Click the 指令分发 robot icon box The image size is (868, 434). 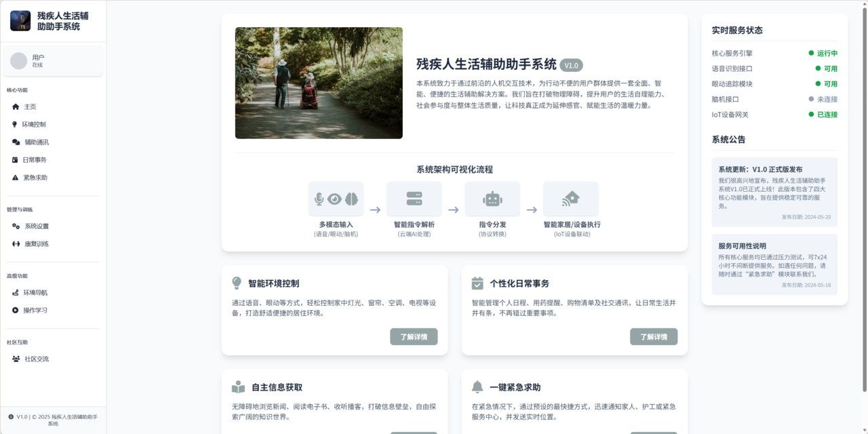pos(492,199)
